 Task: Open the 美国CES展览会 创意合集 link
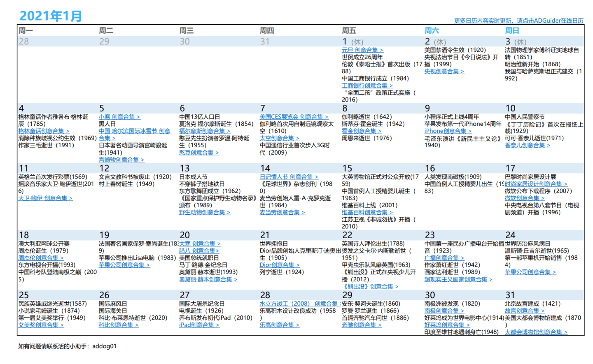[x=294, y=117]
